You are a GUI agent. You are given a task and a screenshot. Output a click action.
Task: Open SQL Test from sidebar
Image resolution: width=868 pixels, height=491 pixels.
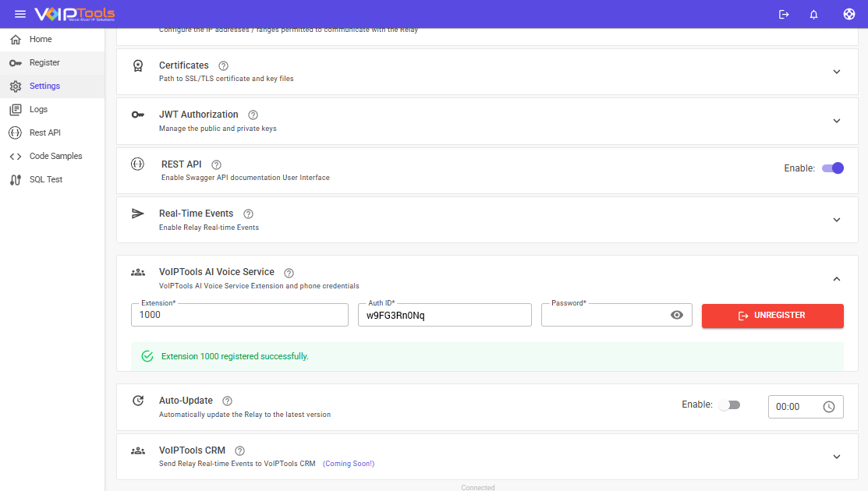pos(46,179)
